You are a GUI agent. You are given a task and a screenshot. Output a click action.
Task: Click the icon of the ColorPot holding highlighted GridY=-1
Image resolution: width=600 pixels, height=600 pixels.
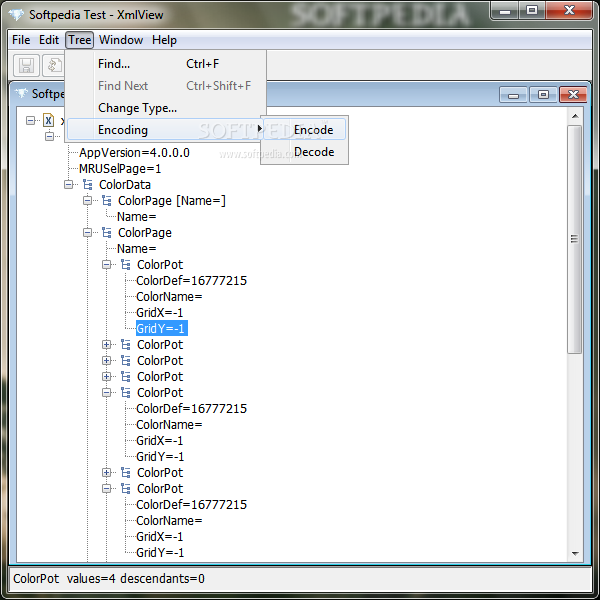126,265
